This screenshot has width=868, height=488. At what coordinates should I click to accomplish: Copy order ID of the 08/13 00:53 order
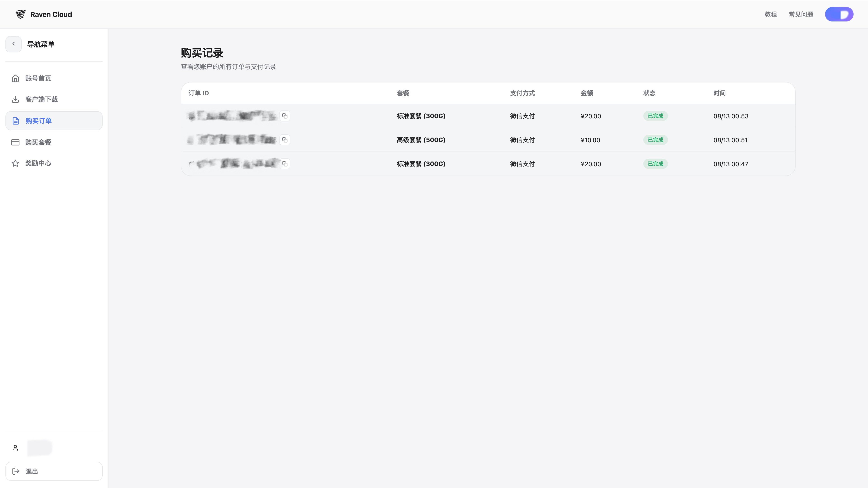(285, 116)
